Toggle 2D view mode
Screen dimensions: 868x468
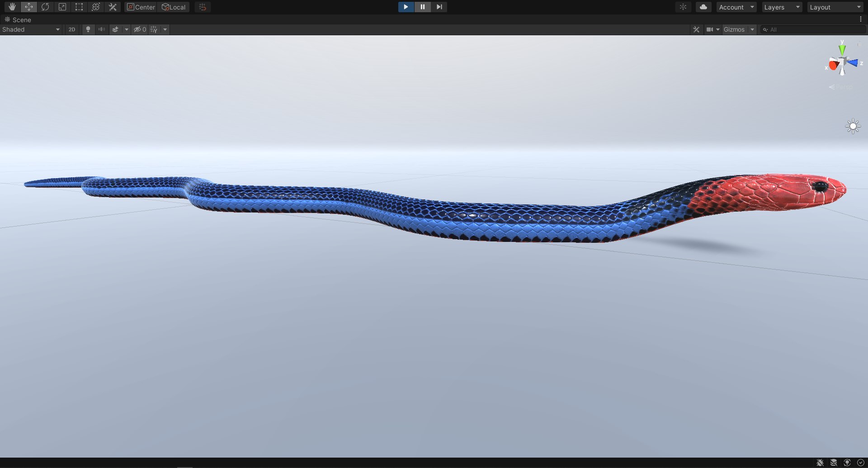tap(72, 29)
